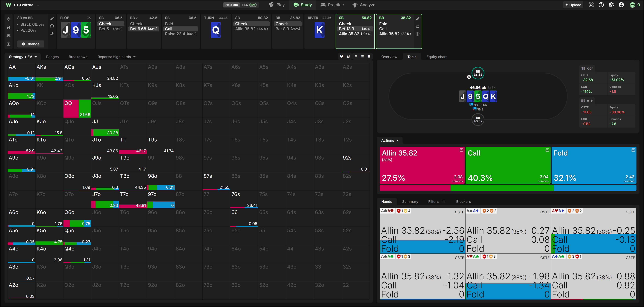Toggle the compact four-corner matrix view
The width and height of the screenshot is (644, 307).
[356, 56]
